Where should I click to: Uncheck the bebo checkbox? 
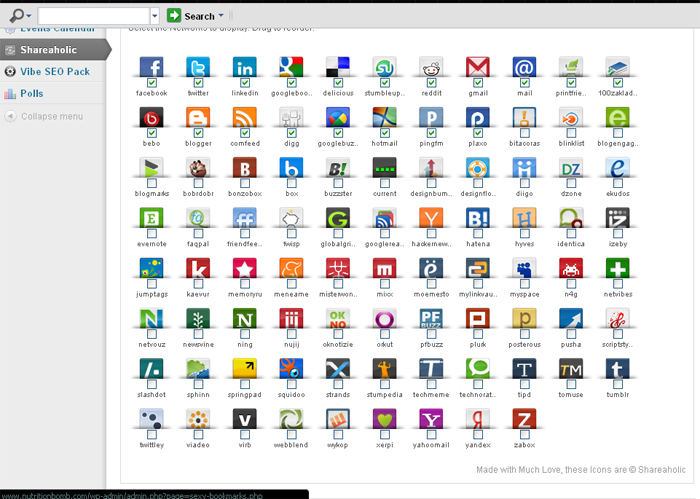152,133
